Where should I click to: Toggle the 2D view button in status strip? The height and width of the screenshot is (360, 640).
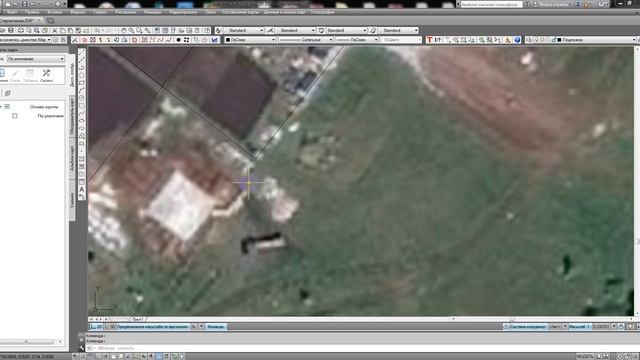point(96,327)
